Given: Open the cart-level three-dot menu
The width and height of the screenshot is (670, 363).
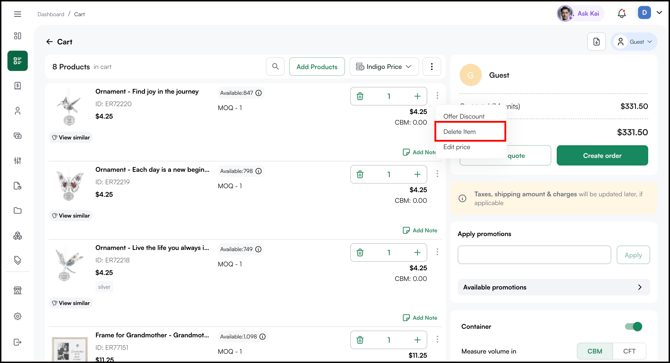Looking at the screenshot, I should click(432, 67).
